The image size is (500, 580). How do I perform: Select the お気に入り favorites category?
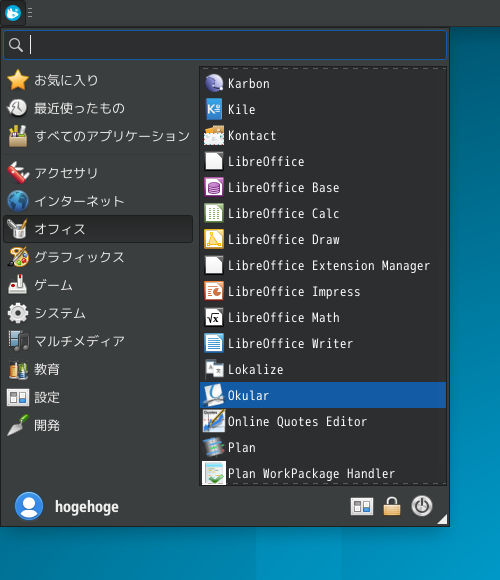(x=98, y=80)
